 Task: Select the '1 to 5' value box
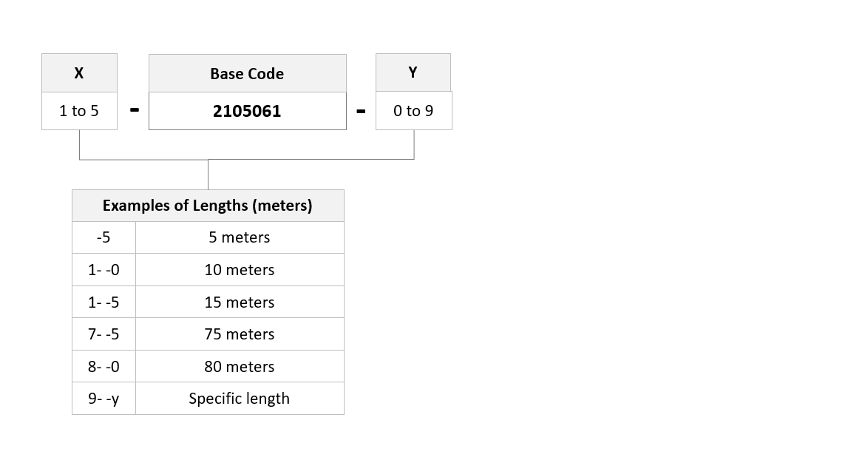pos(79,111)
